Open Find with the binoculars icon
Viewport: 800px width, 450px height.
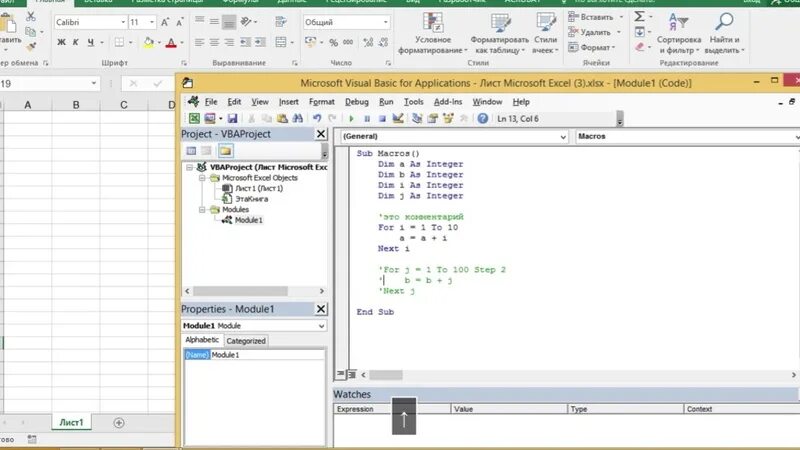[x=297, y=118]
